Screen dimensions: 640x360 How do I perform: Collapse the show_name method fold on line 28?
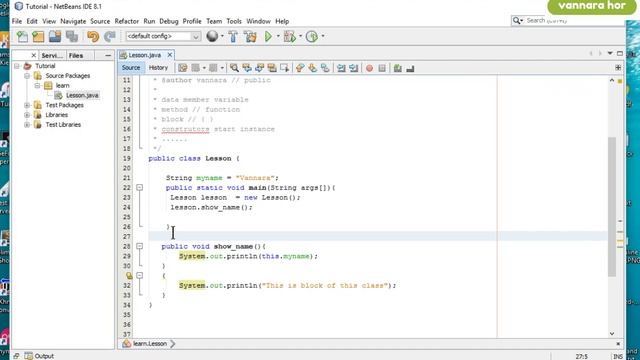coord(140,247)
